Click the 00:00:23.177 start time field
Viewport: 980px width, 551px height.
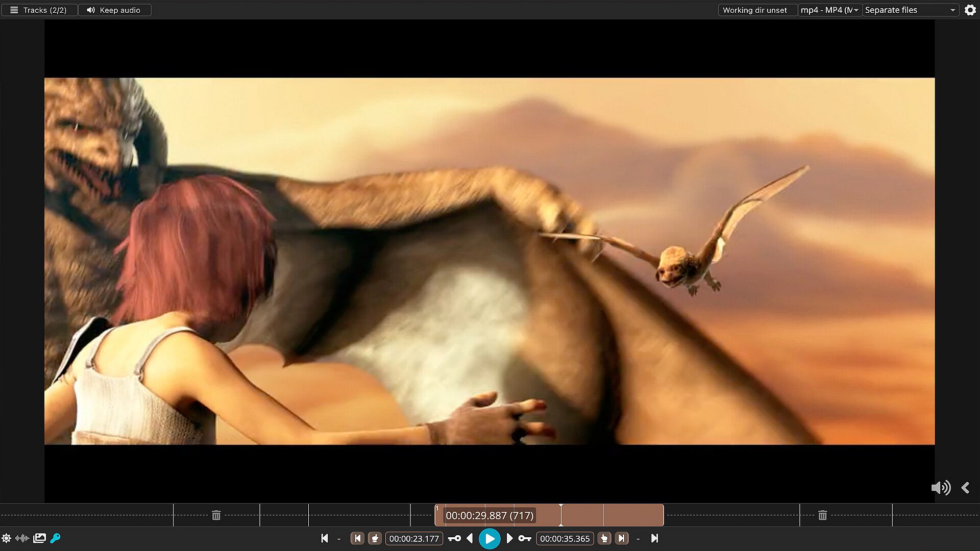pyautogui.click(x=414, y=538)
